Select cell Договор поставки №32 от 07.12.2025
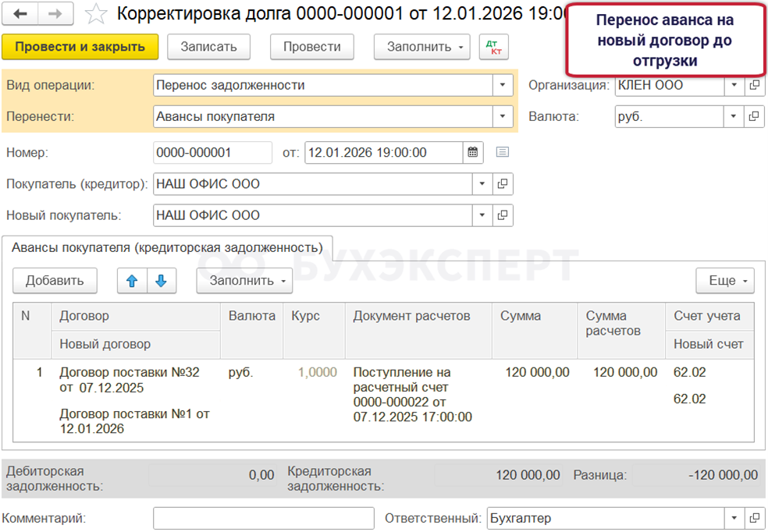768x532 pixels. [130, 381]
